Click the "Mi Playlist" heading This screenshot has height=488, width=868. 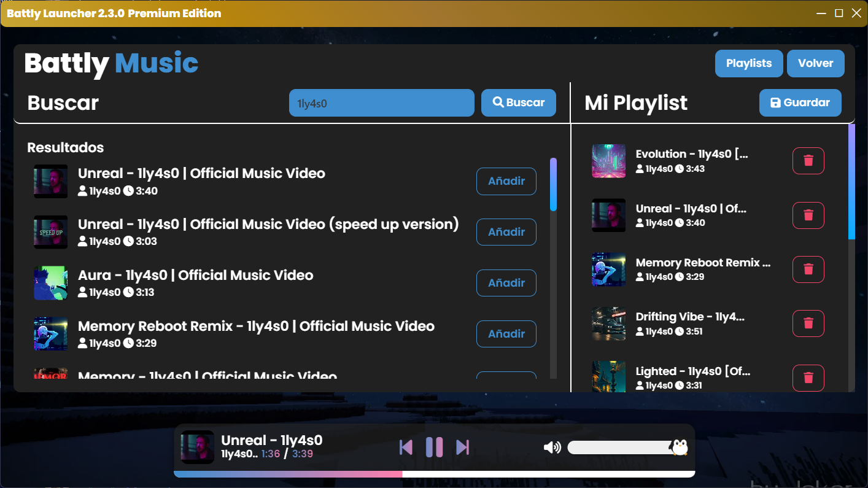[x=636, y=103]
